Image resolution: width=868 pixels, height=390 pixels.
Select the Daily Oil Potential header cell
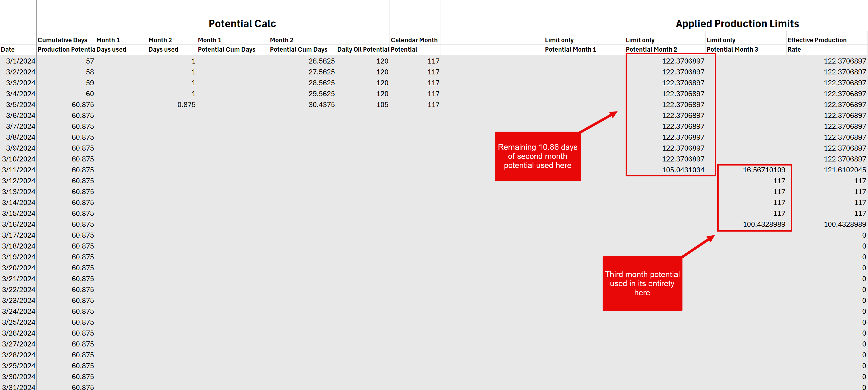(x=363, y=49)
